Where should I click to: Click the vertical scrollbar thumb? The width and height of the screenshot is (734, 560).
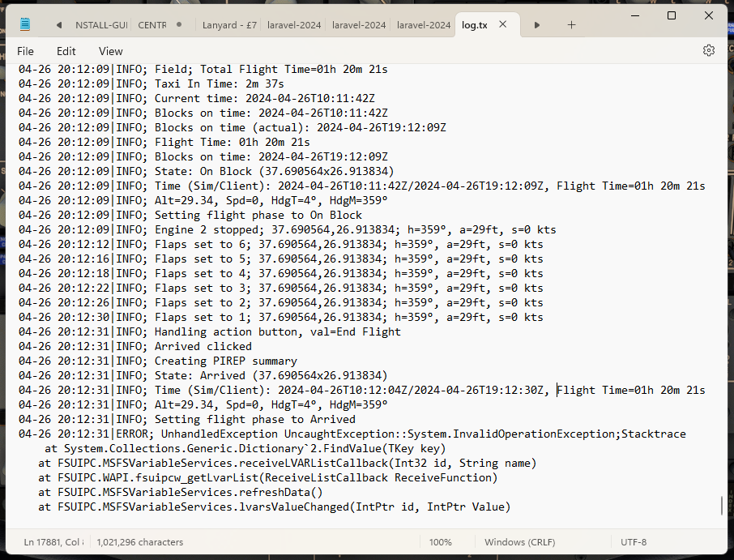coord(721,507)
